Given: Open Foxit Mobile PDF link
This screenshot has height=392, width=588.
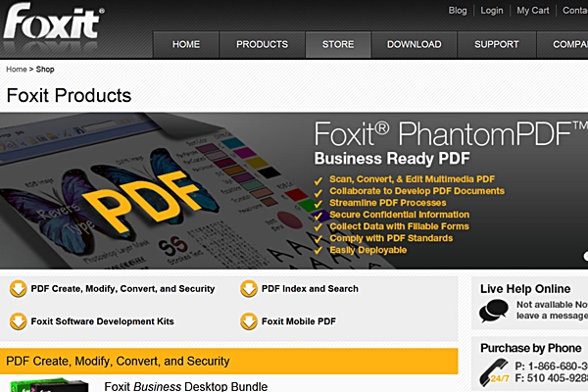Looking at the screenshot, I should click(299, 321).
